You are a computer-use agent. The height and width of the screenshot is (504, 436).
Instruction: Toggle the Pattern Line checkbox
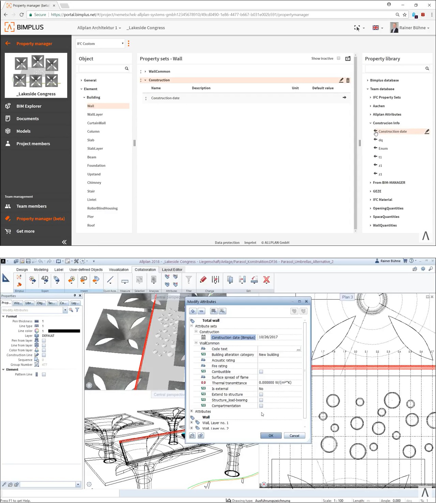point(44,374)
